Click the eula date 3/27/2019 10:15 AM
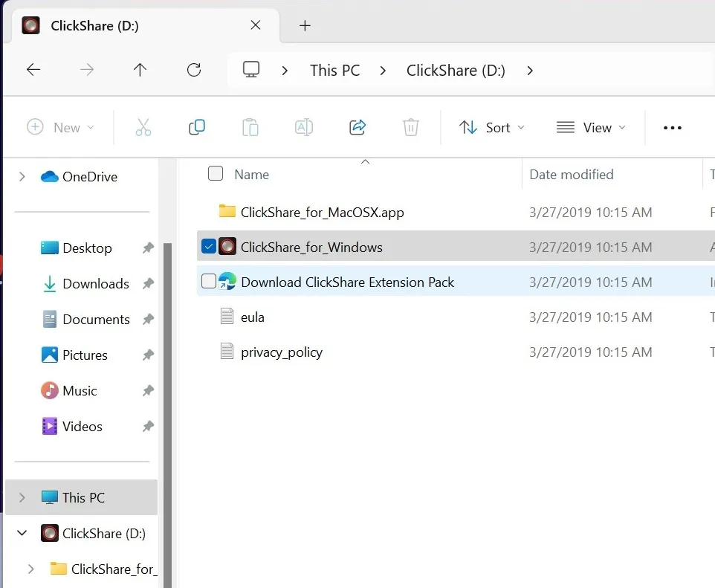This screenshot has height=588, width=715. (x=591, y=317)
